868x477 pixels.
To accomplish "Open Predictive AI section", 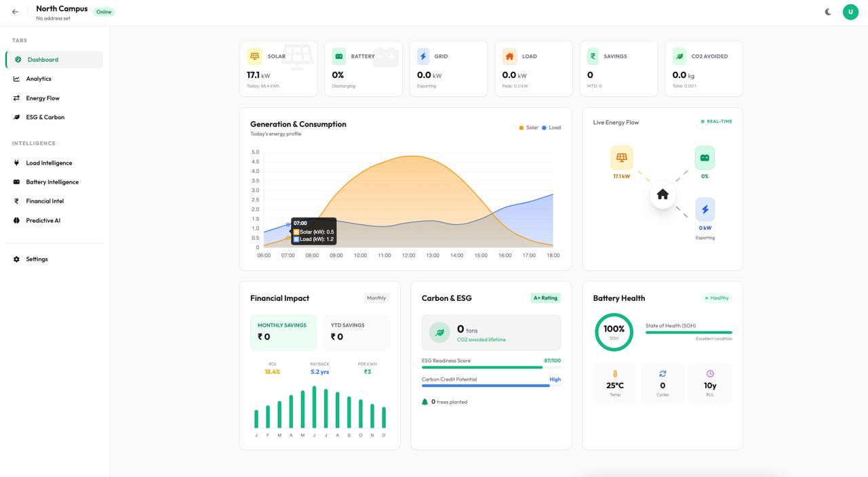I will coord(43,221).
